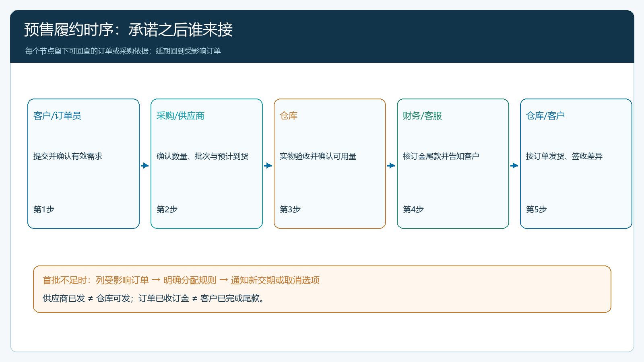Click the arrow between 仓库 and 财务/客服 cards
644x362 pixels.
pos(391,165)
